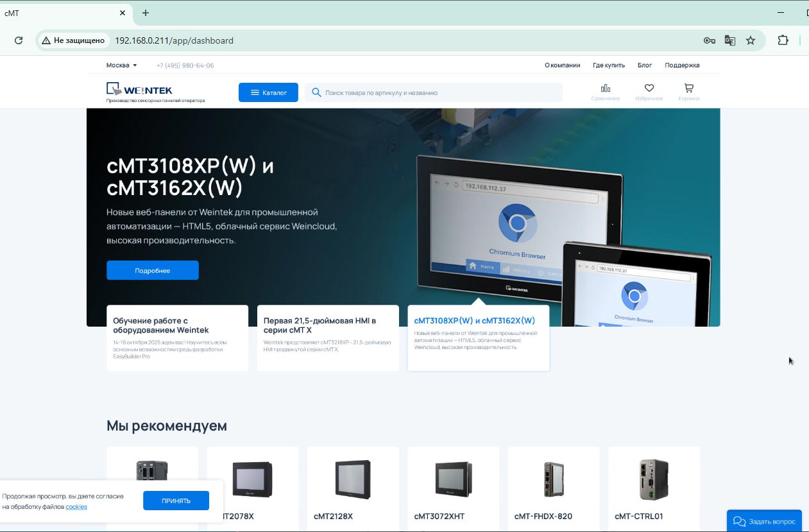The height and width of the screenshot is (532, 809).
Task: Open the cMT-CTRL01 product thumbnail
Action: (x=653, y=480)
